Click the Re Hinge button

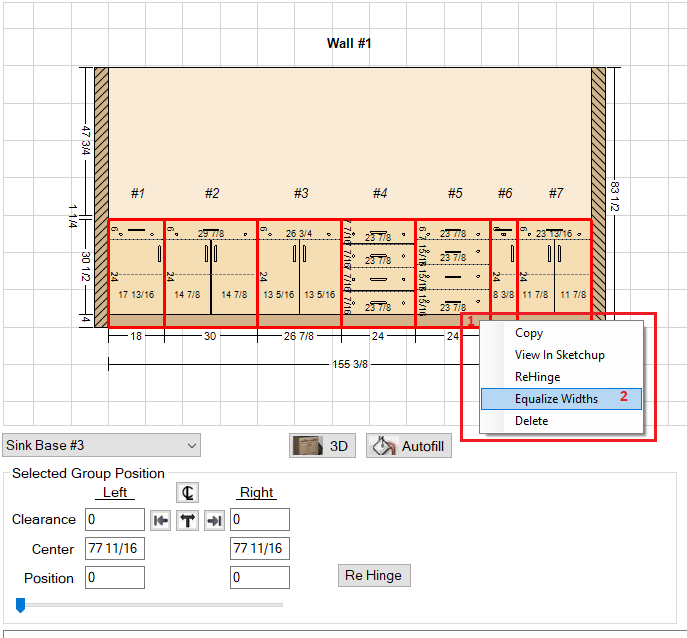coord(373,576)
